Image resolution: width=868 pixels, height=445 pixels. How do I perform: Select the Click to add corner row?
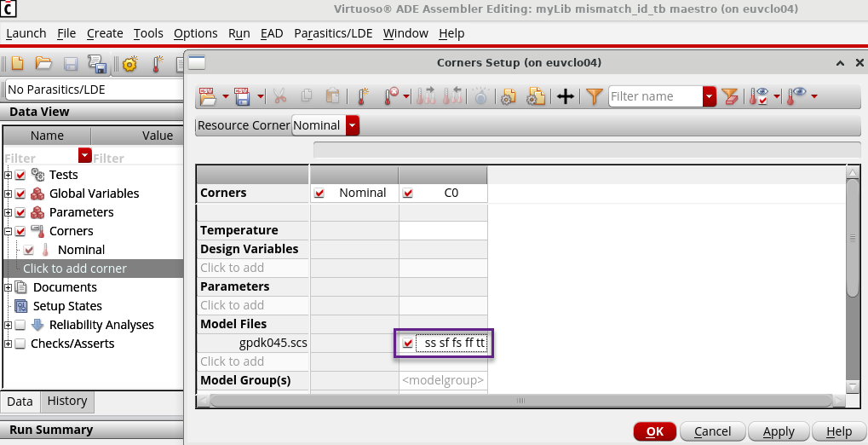(93, 269)
